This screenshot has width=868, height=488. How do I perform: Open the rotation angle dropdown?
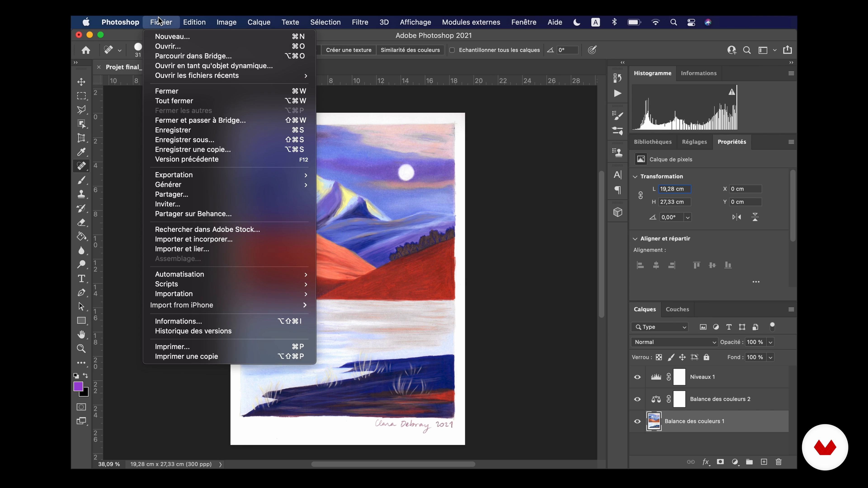coord(688,218)
